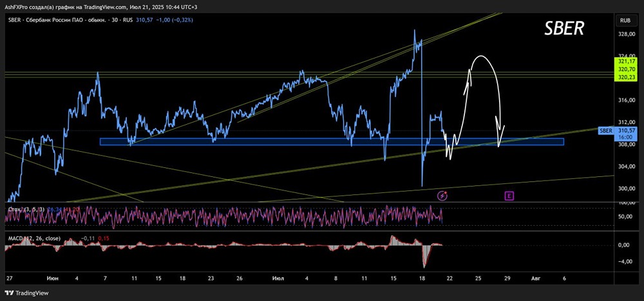The image size is (644, 301).
Task: Click the TradingView logo at bottom left
Action: coord(26,293)
